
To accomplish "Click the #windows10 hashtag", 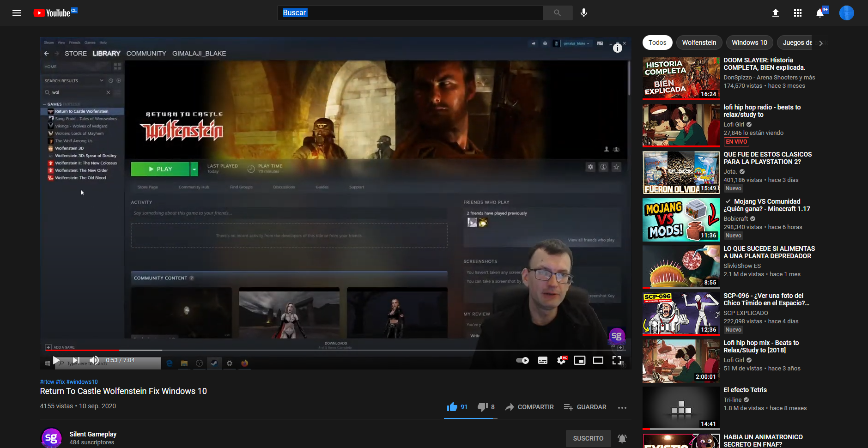I will pos(82,382).
